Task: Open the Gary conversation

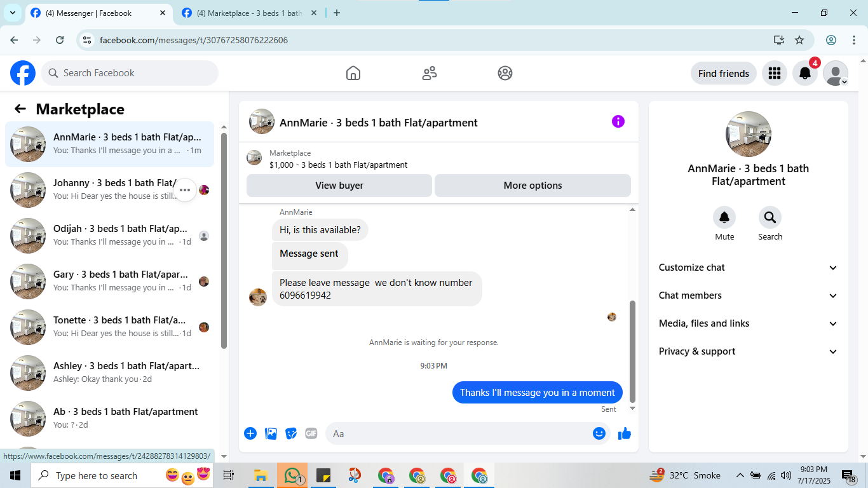Action: tap(109, 281)
